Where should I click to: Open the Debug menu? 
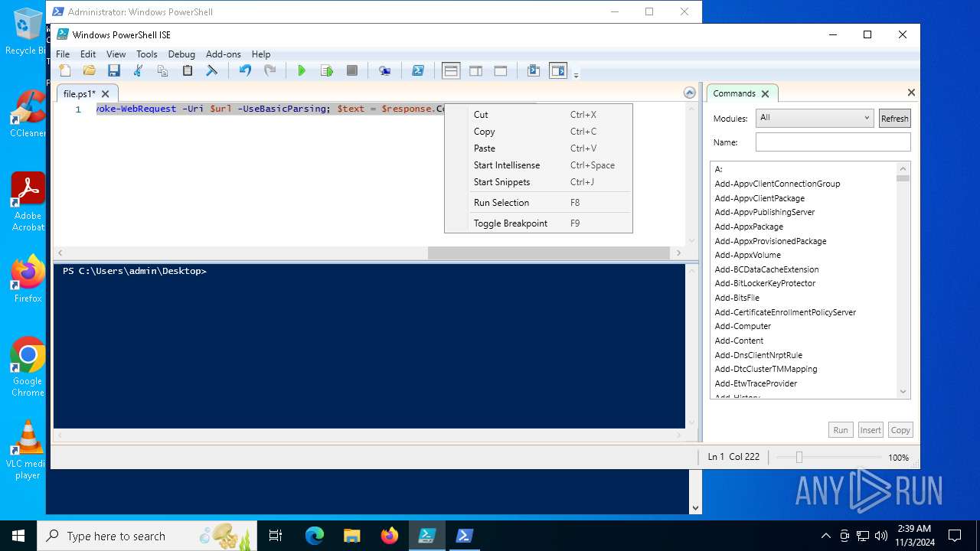click(x=181, y=54)
